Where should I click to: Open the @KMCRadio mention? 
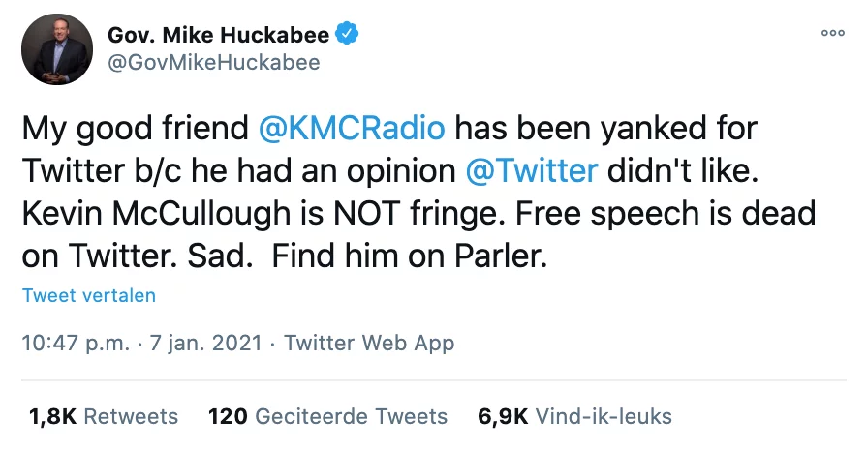pyautogui.click(x=353, y=129)
